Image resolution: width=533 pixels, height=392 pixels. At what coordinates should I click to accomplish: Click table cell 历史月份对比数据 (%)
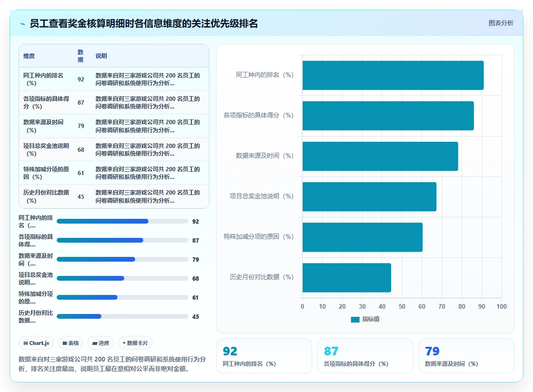pos(46,196)
